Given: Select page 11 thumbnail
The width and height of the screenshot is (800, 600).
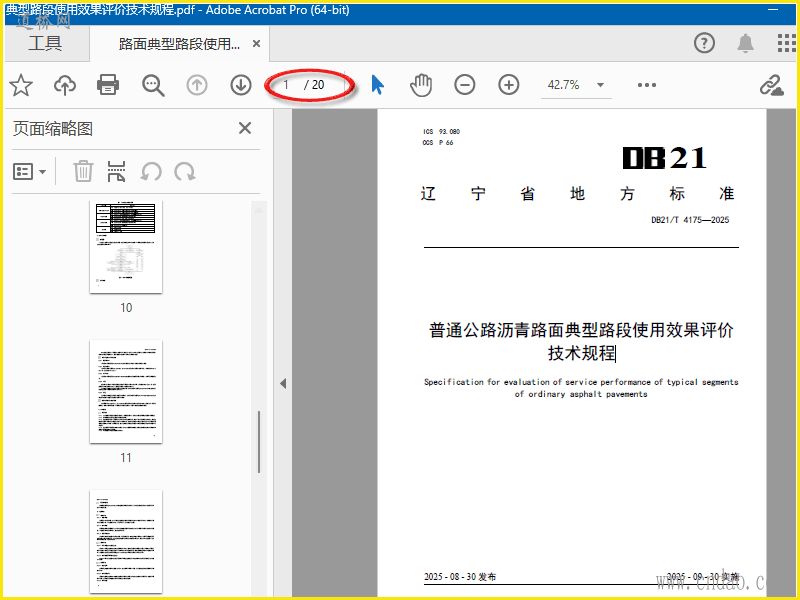Looking at the screenshot, I should [x=126, y=392].
